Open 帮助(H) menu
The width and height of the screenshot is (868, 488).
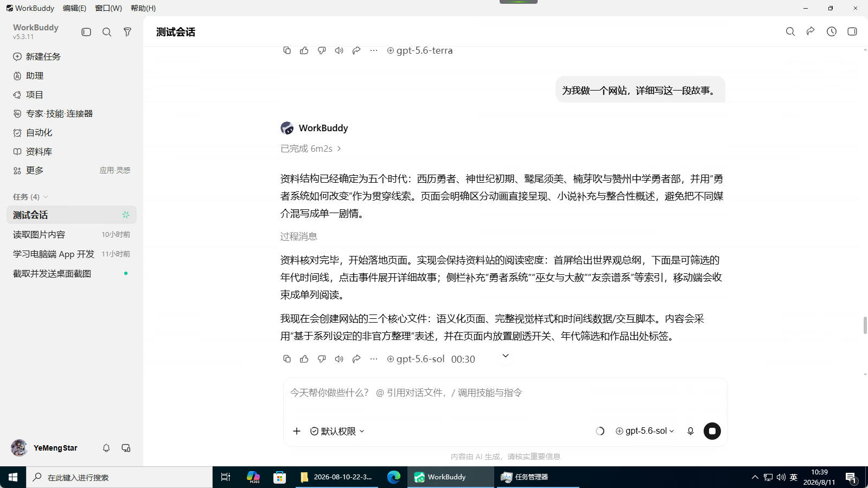(x=143, y=8)
